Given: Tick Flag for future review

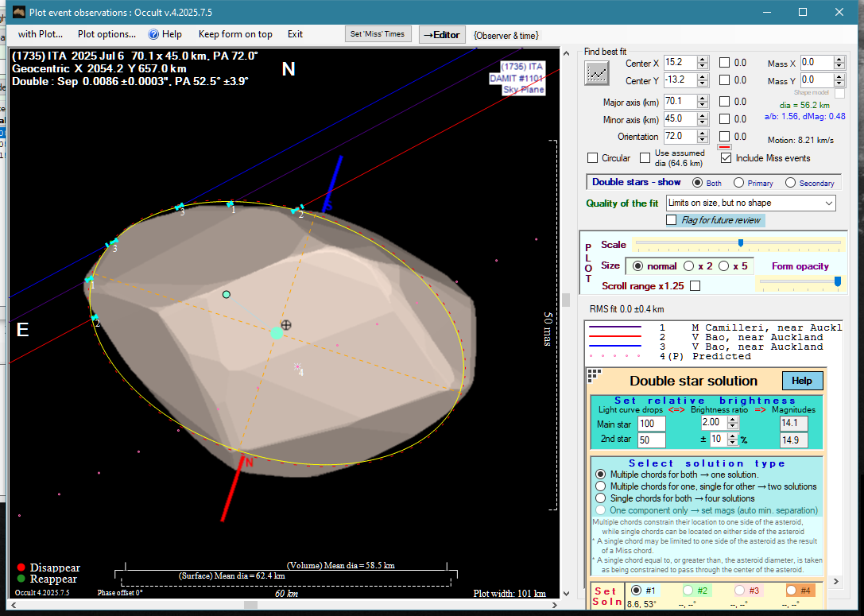Looking at the screenshot, I should [672, 220].
